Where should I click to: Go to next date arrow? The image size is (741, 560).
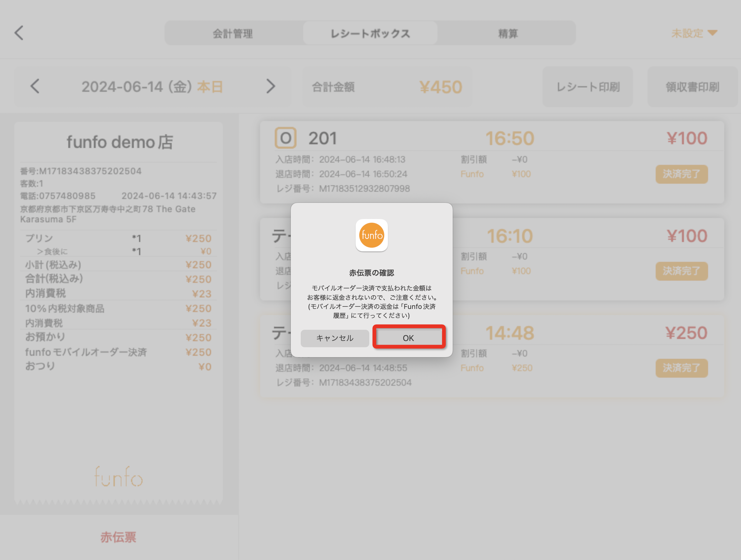pos(271,86)
